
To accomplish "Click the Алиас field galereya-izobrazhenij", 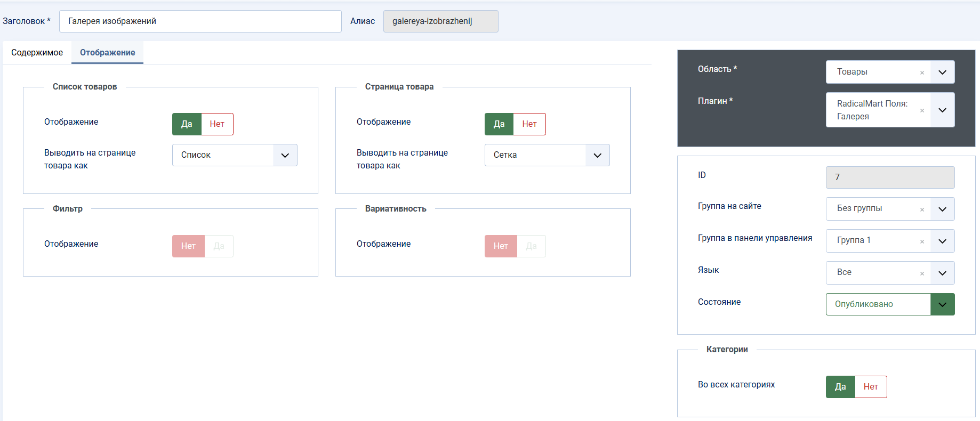I will [440, 21].
